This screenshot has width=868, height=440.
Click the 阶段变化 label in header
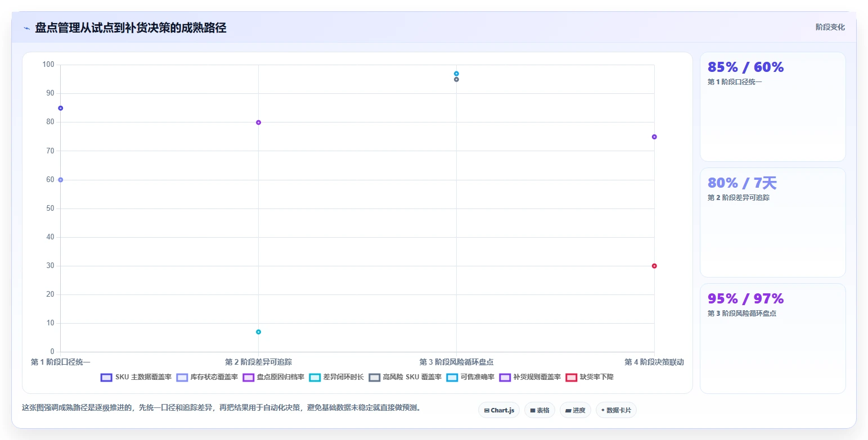coord(830,27)
